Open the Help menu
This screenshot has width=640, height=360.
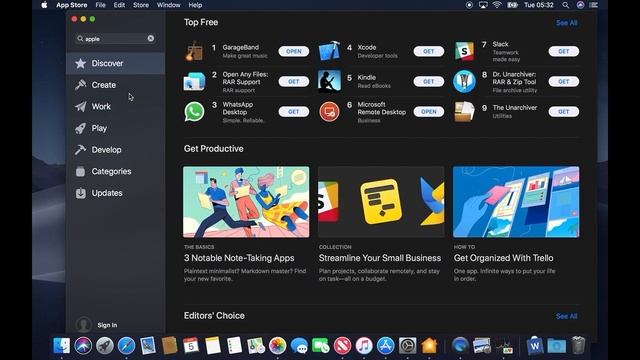pos(195,5)
